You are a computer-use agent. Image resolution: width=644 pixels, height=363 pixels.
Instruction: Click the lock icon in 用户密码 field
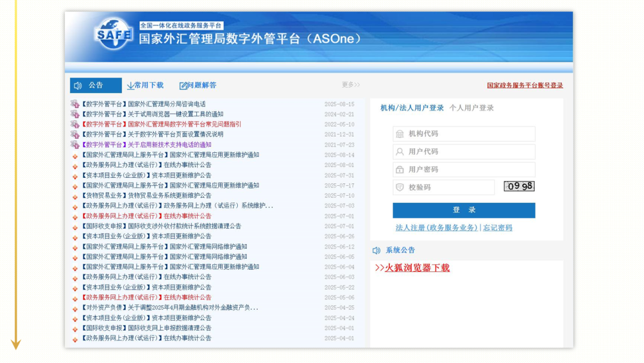tap(400, 170)
